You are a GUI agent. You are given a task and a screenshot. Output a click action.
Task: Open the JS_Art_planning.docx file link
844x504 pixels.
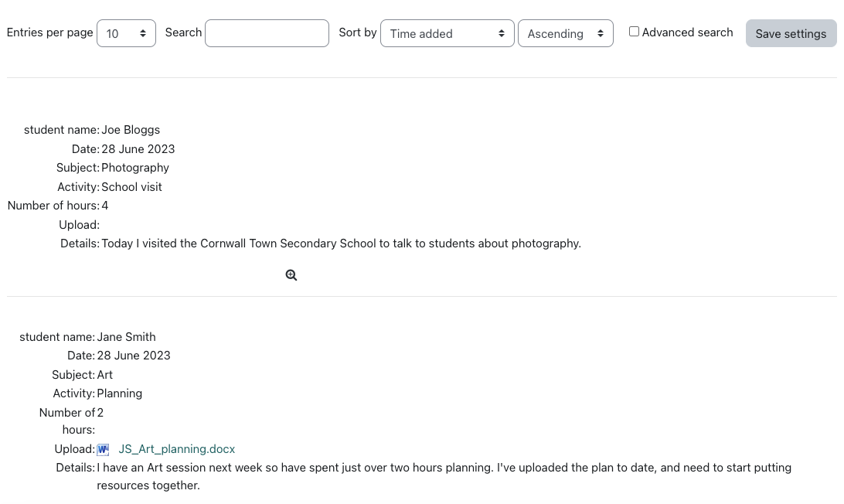click(x=176, y=449)
